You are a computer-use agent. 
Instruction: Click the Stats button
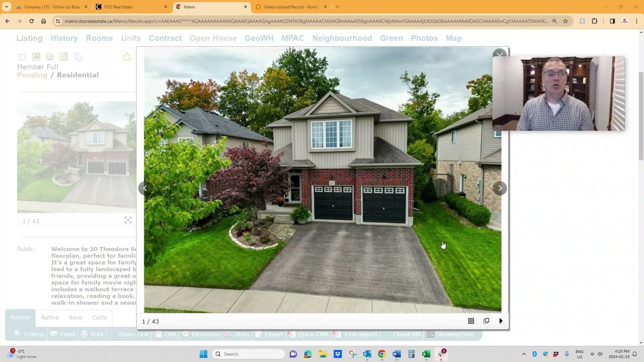(237, 334)
